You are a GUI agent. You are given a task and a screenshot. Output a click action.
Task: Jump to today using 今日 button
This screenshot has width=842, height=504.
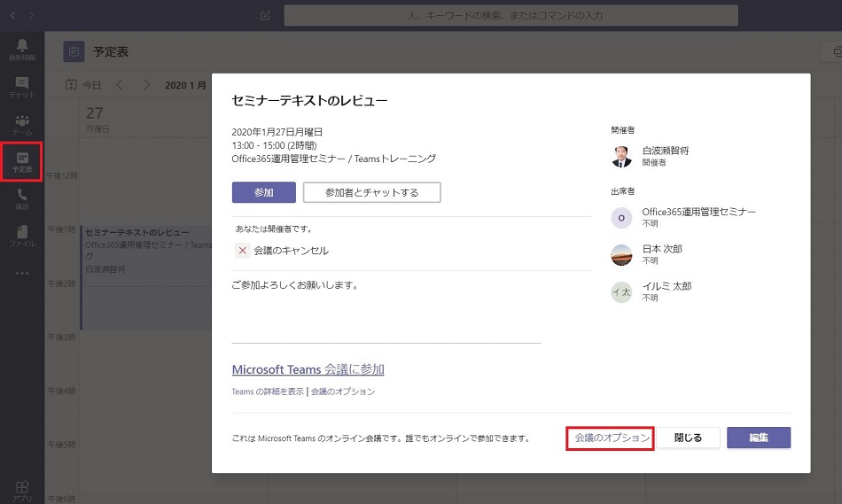pyautogui.click(x=83, y=85)
